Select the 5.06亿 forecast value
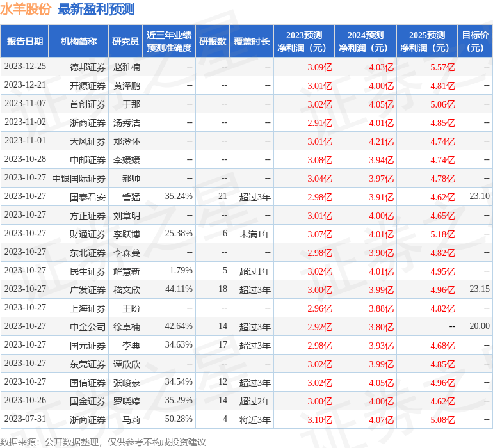Image resolution: width=493 pixels, height=448 pixels. (x=442, y=104)
